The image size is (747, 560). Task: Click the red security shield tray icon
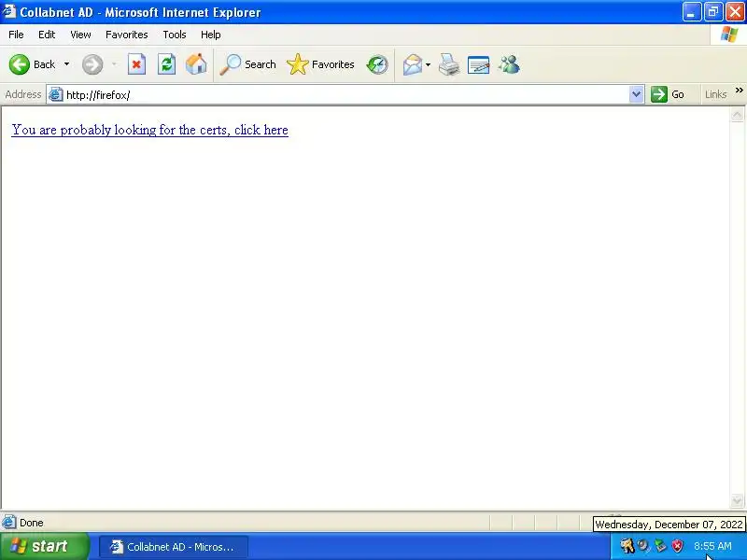[x=677, y=546]
